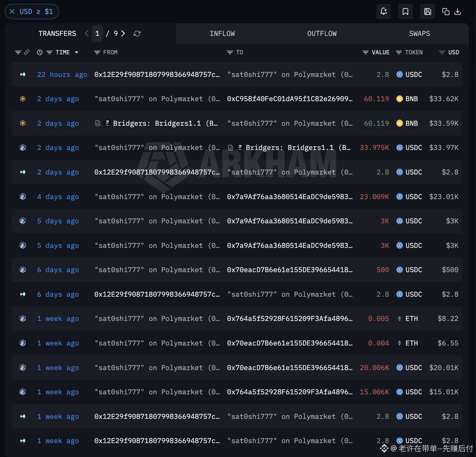
Task: Click the contract document icon in $33.59K row
Action: coord(98,123)
